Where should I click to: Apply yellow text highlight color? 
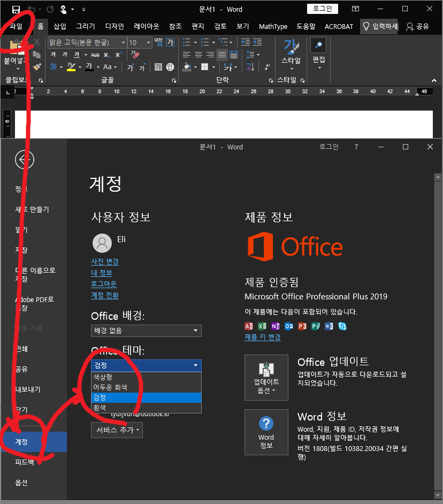71,67
